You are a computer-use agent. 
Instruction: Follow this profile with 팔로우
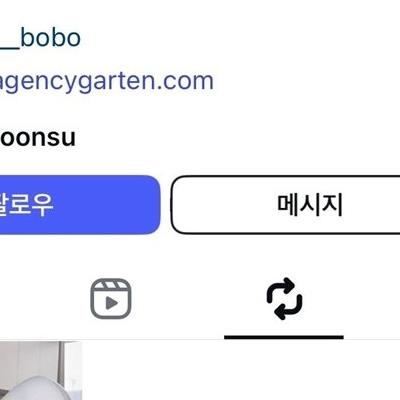80,205
